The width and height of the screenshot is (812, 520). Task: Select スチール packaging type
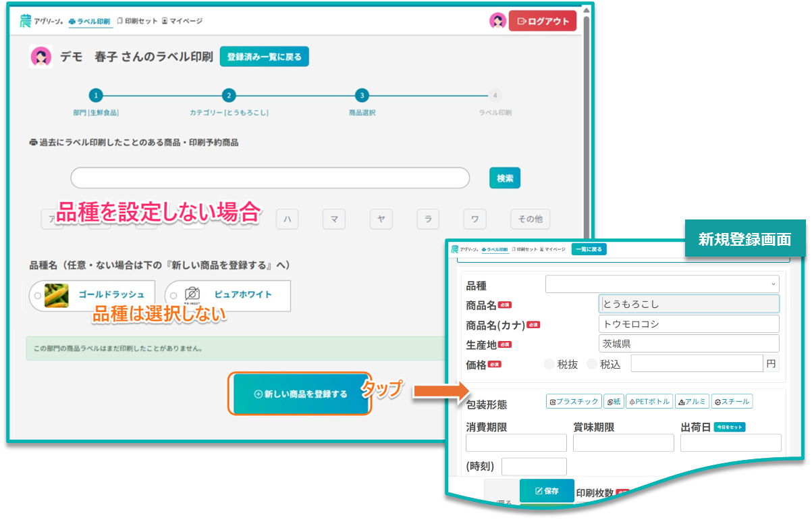(x=731, y=402)
